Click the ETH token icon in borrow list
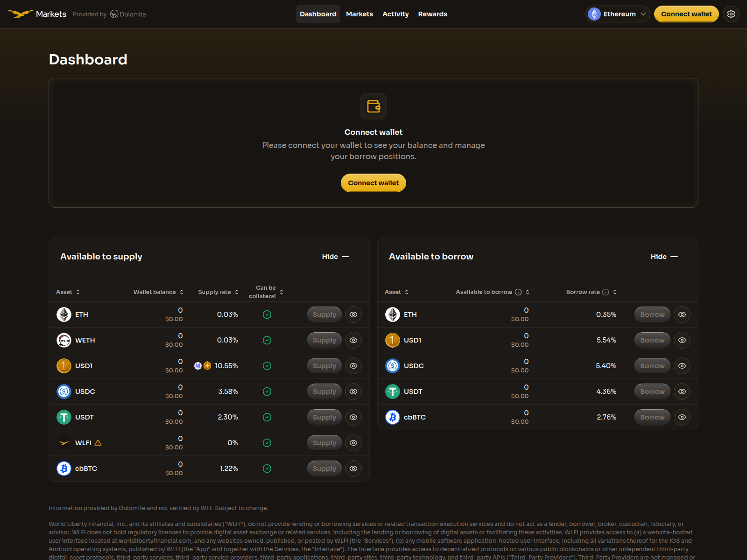The width and height of the screenshot is (747, 560). coord(393,315)
